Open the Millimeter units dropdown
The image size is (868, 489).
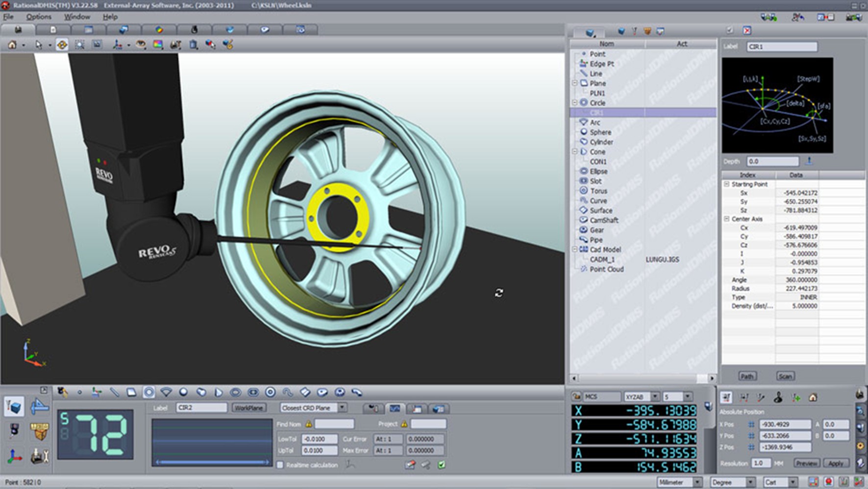696,482
